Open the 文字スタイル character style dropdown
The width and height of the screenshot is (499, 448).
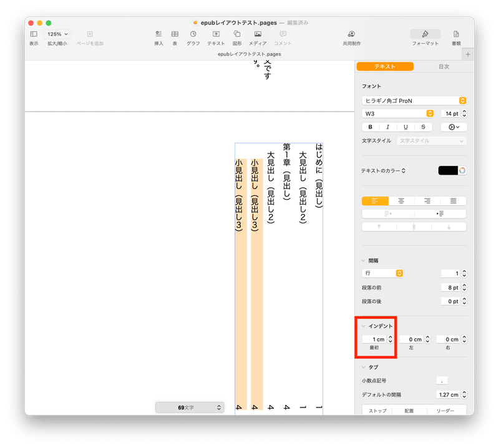click(432, 141)
